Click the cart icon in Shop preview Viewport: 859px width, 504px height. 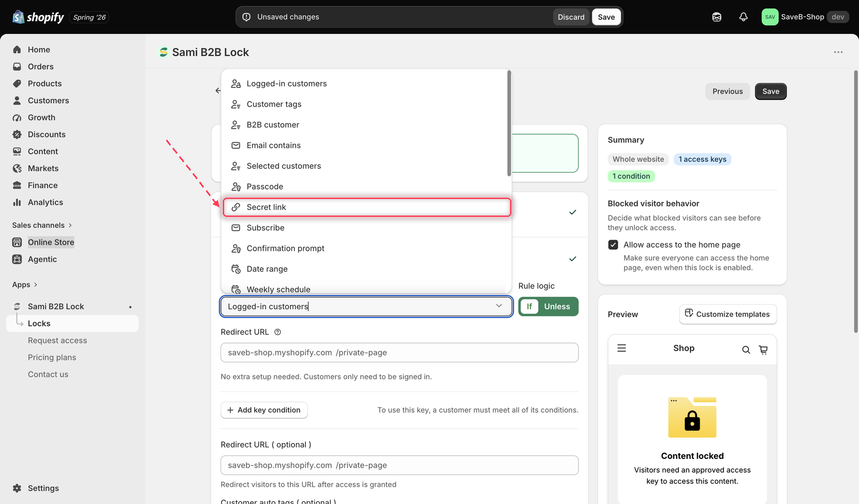coord(763,350)
